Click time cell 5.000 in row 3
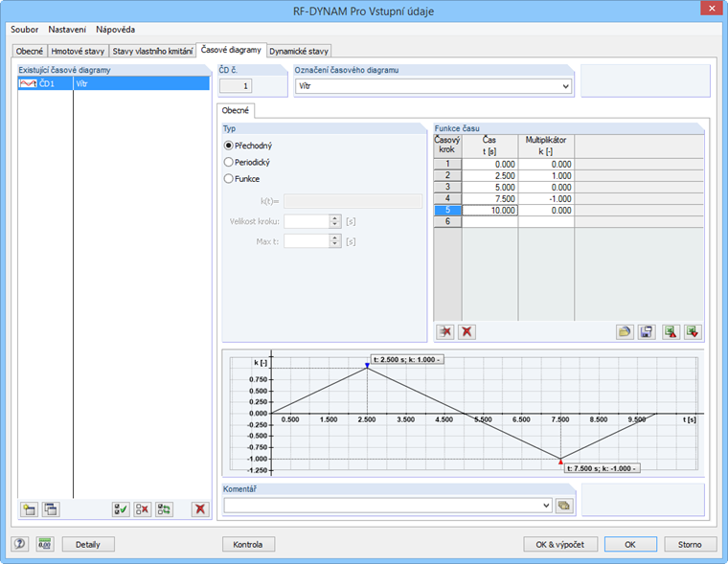The image size is (728, 564). [x=489, y=187]
